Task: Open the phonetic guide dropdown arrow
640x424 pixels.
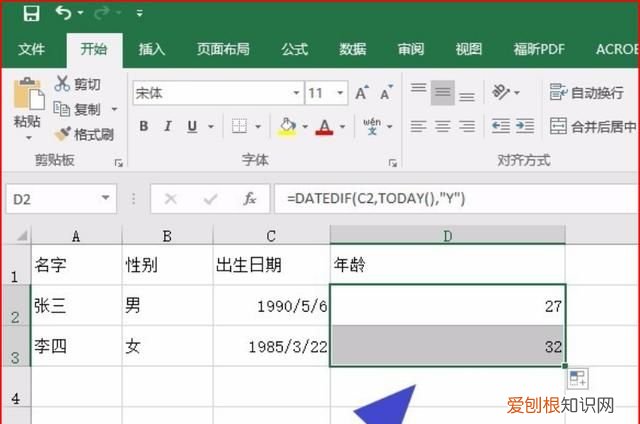Action: tap(390, 127)
